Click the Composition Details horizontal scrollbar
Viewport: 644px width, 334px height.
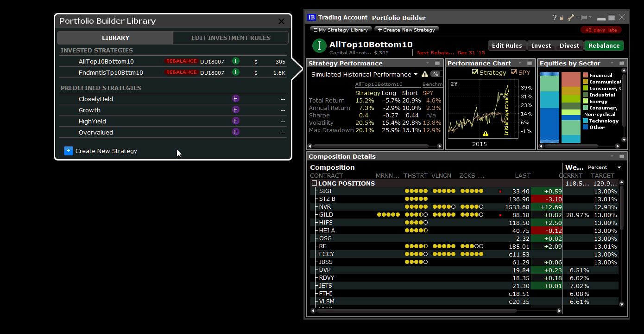[x=435, y=310]
